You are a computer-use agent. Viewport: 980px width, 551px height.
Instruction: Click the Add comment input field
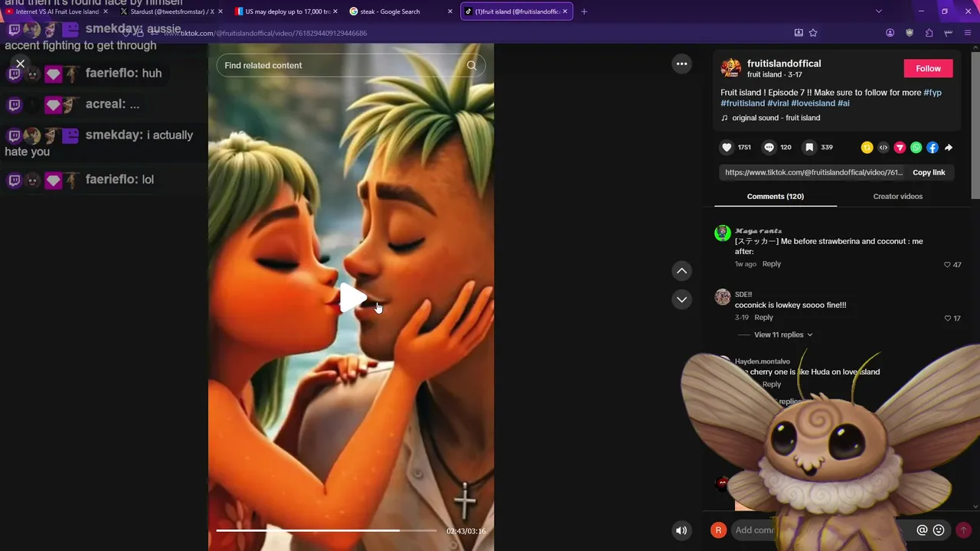[819, 530]
